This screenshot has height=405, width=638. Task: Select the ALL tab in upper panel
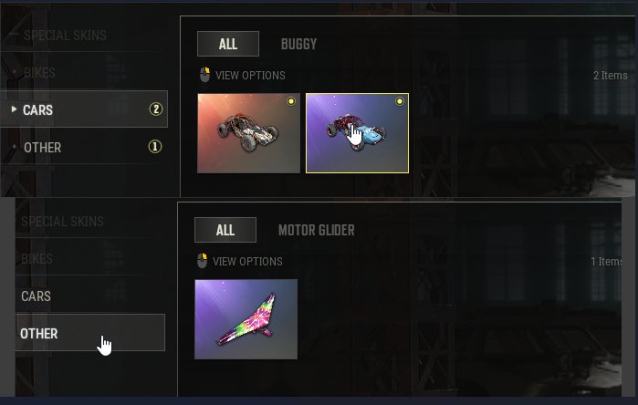coord(228,44)
